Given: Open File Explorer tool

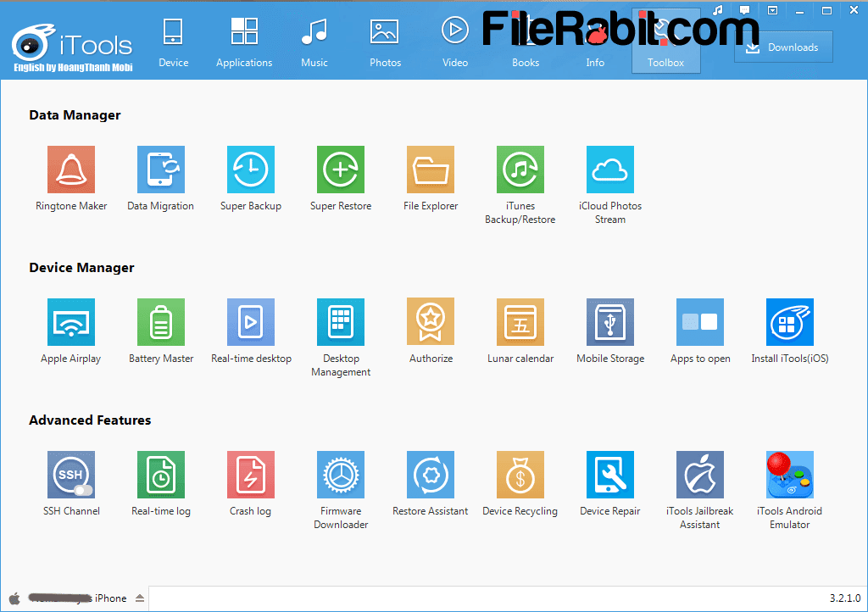Looking at the screenshot, I should (430, 170).
